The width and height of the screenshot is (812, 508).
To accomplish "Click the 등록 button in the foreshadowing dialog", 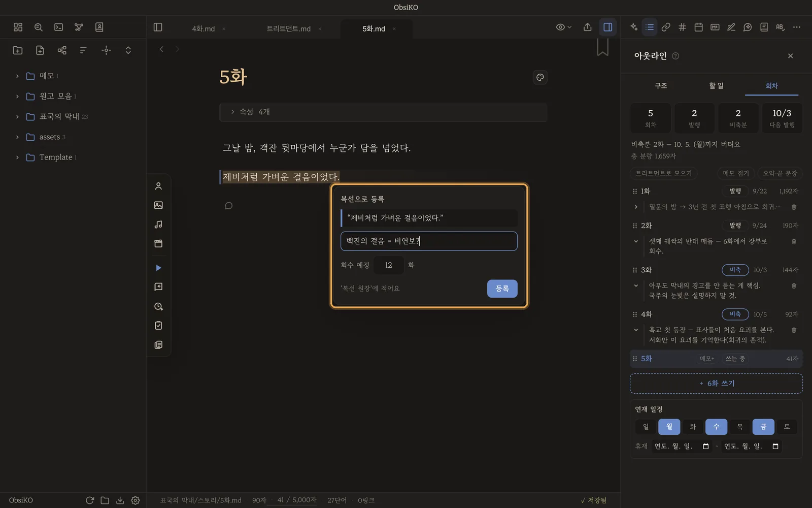I will (x=502, y=289).
